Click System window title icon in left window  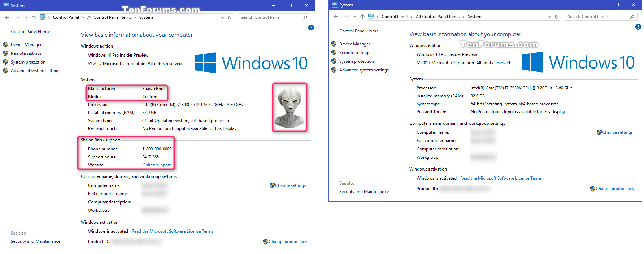pos(6,5)
